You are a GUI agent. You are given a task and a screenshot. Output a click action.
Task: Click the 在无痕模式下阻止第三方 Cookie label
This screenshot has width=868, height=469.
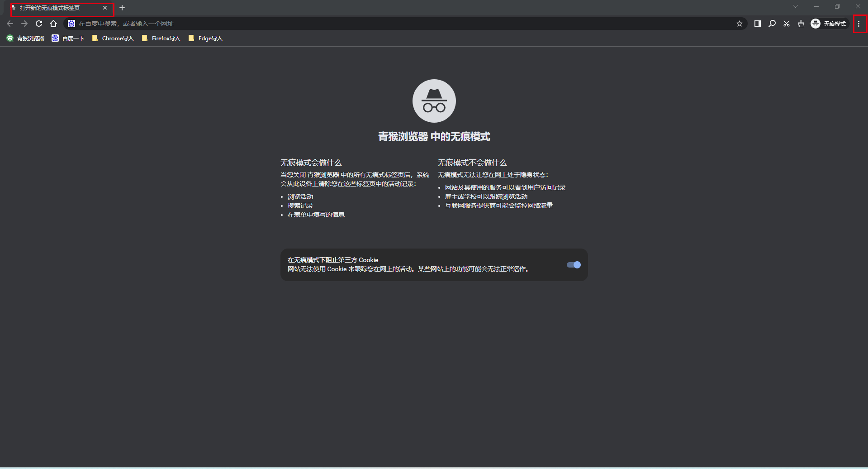pos(333,260)
